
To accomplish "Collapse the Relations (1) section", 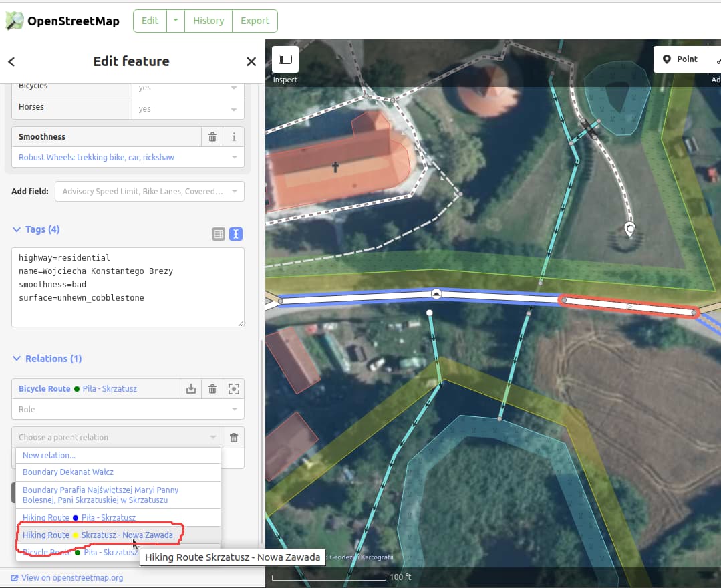I will (x=47, y=359).
